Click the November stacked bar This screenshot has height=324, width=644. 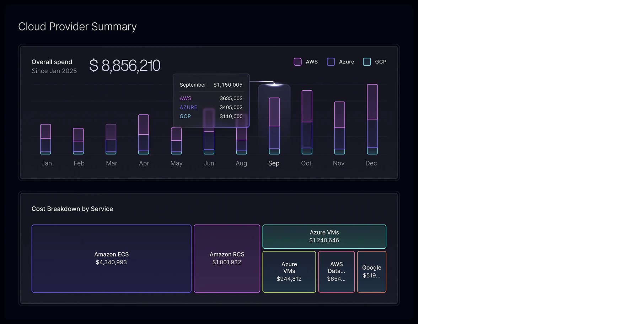339,128
